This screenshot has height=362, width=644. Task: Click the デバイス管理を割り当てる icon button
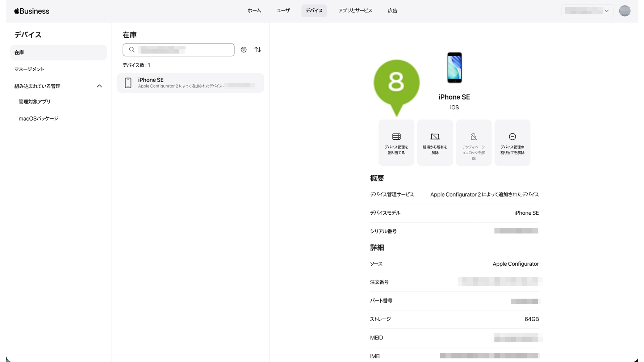pos(396,143)
